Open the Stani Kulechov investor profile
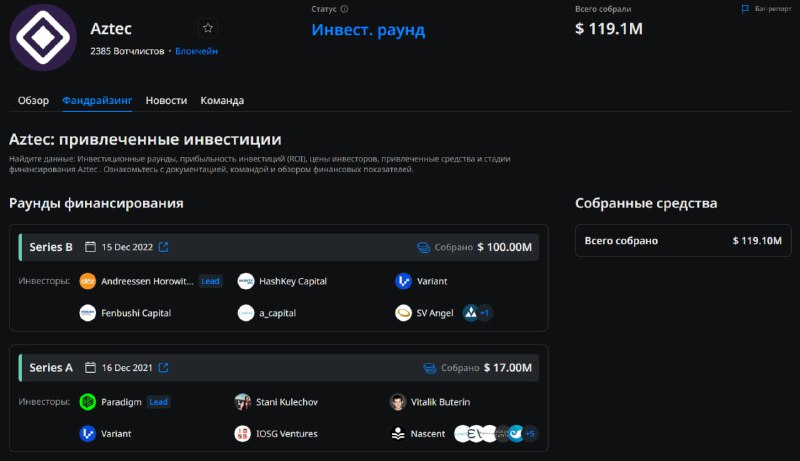Screen dimensions: 800x461 click(287, 402)
